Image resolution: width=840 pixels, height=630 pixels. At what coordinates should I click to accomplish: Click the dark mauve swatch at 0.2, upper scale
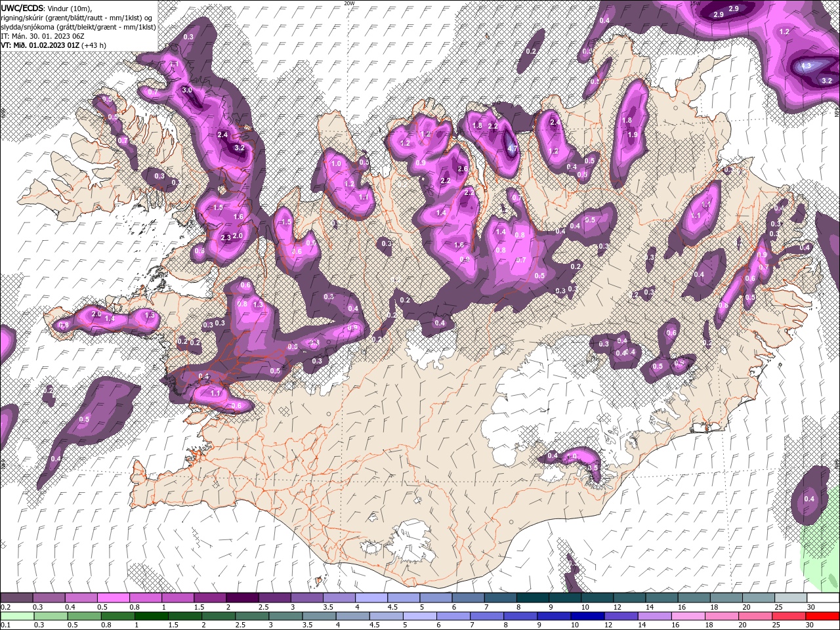click(16, 598)
